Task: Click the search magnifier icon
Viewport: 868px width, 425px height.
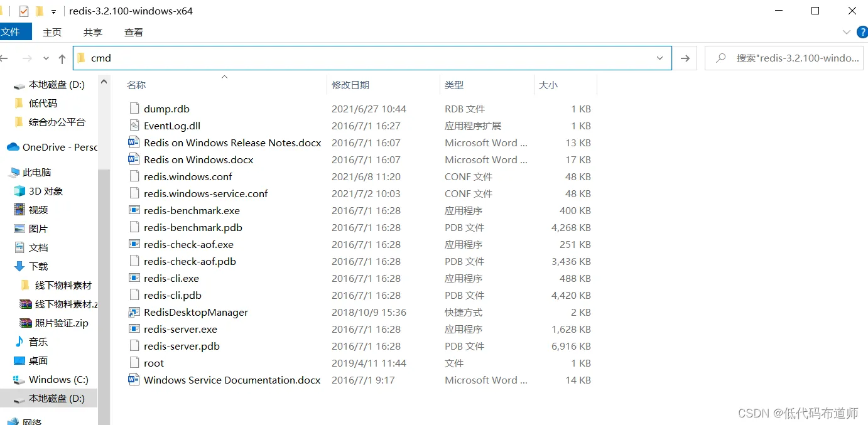Action: (x=722, y=58)
